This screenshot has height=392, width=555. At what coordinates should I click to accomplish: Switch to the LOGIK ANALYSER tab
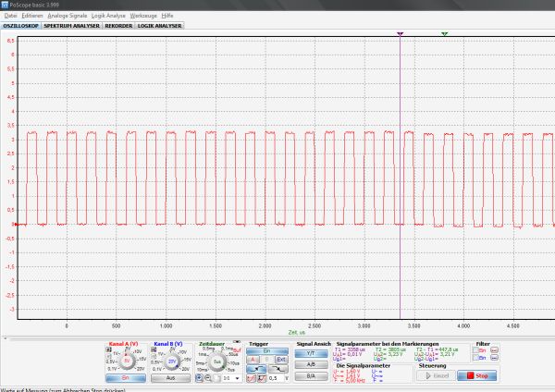tap(160, 26)
